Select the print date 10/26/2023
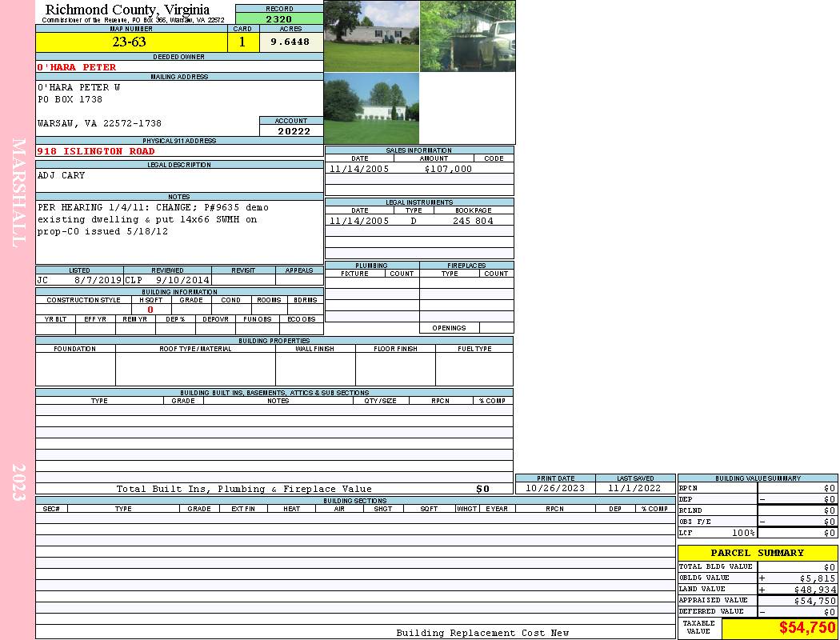Screen dimensions: 840x640 (x=554, y=488)
